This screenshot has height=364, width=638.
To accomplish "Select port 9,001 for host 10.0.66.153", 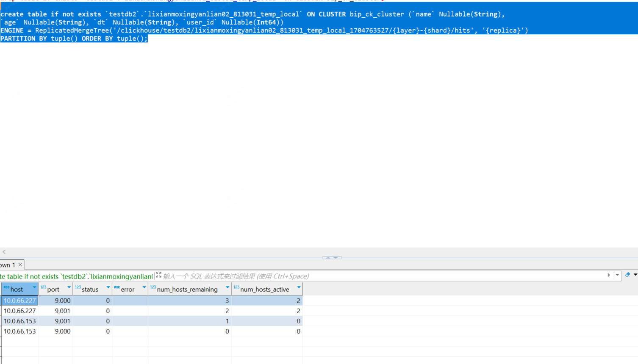I will click(55, 321).
